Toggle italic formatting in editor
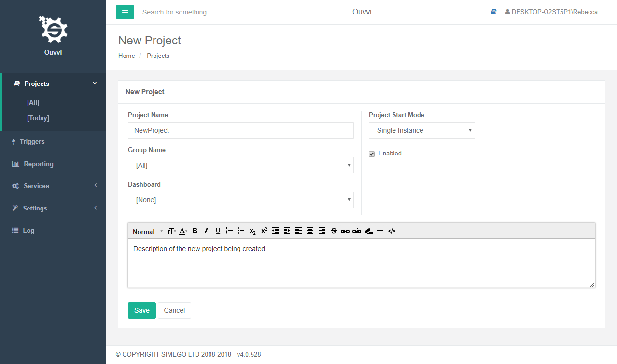Viewport: 617px width, 364px height. click(x=206, y=231)
